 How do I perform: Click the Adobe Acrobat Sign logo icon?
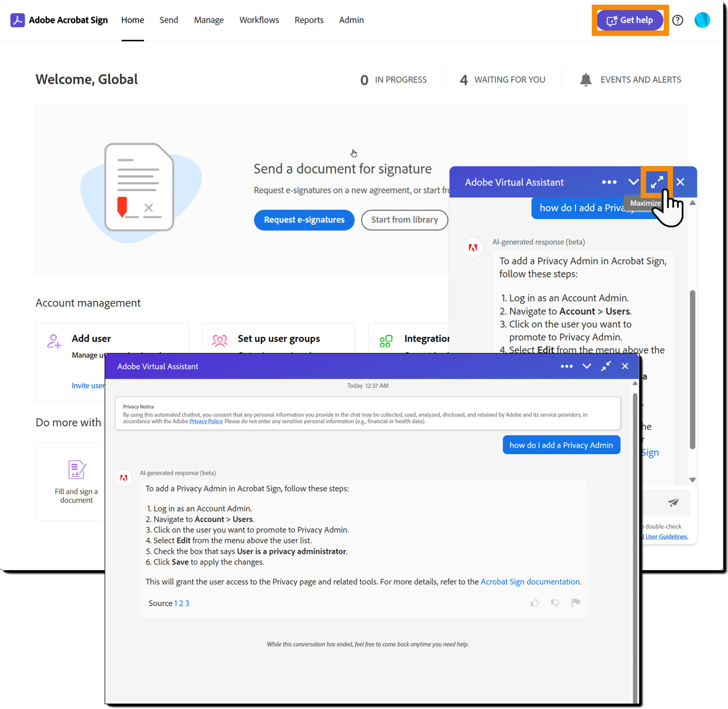coord(17,20)
